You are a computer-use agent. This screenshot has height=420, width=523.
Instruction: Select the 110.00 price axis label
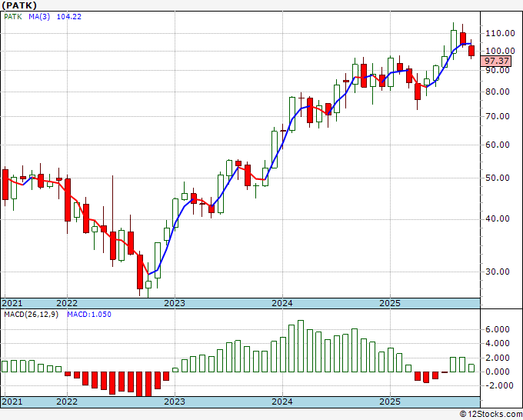coord(500,33)
